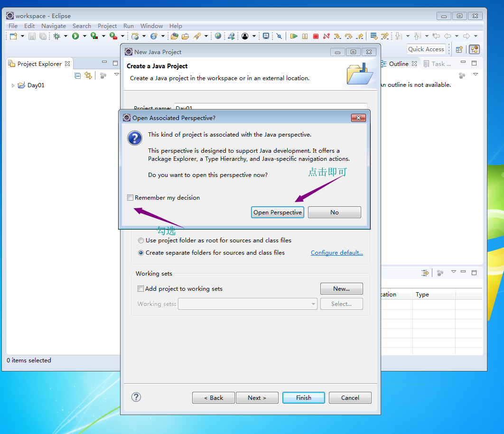The width and height of the screenshot is (504, 434).
Task: Click the Open Task folder icon
Action: point(185,37)
